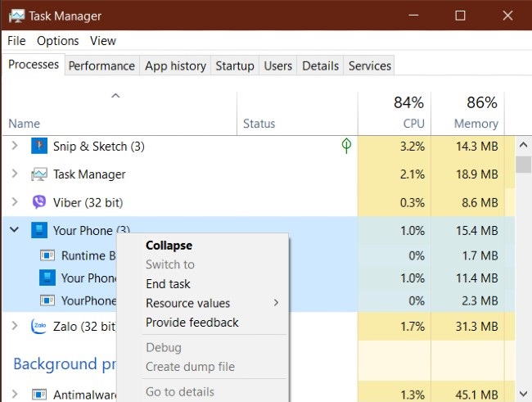
Task: Expand the Snip & Sketch process group
Action: click(15, 146)
